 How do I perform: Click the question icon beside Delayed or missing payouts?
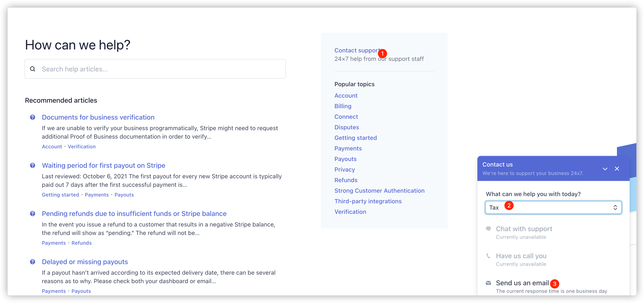[x=33, y=262]
